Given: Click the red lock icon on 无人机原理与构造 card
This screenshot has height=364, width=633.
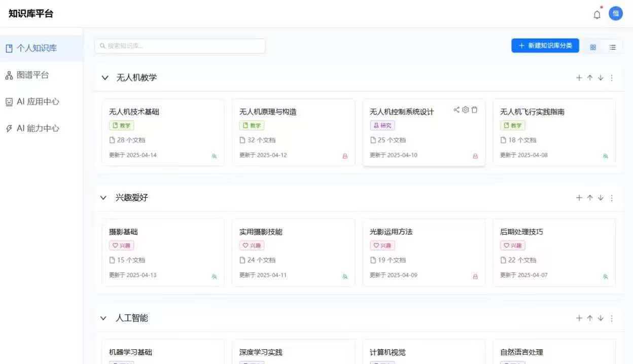Looking at the screenshot, I should 345,156.
